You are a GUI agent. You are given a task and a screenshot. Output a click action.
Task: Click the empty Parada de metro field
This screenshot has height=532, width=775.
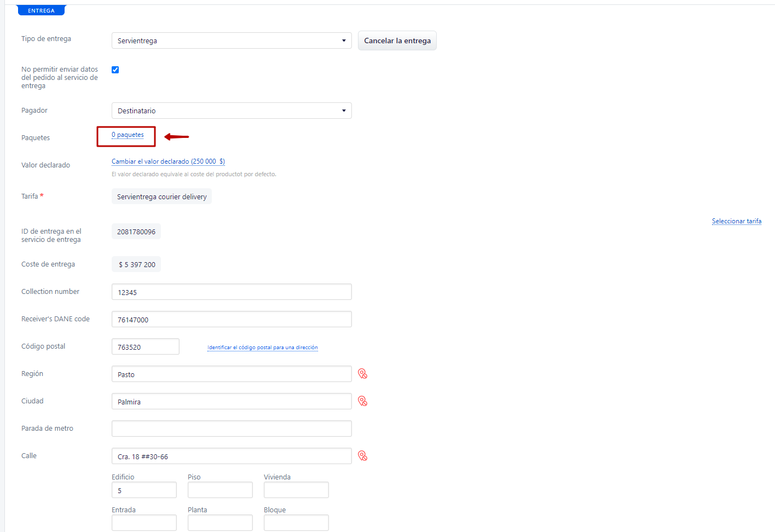(x=232, y=429)
